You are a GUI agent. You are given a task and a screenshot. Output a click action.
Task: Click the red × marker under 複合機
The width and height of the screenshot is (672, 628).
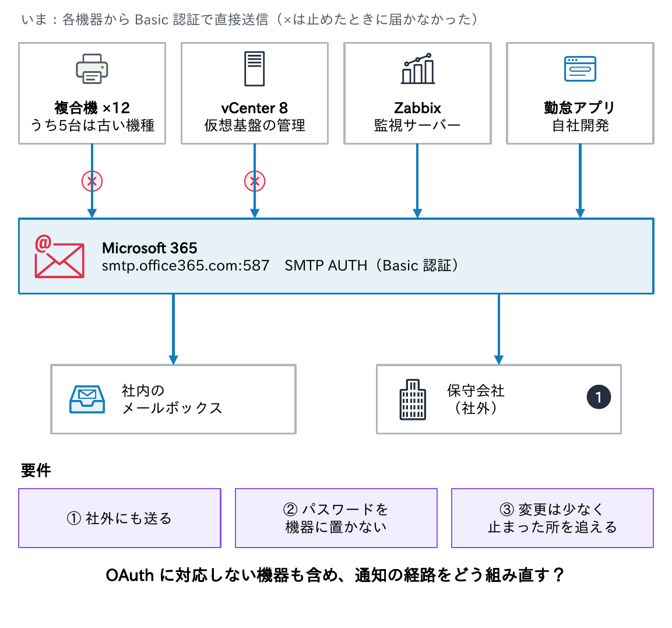(x=92, y=181)
